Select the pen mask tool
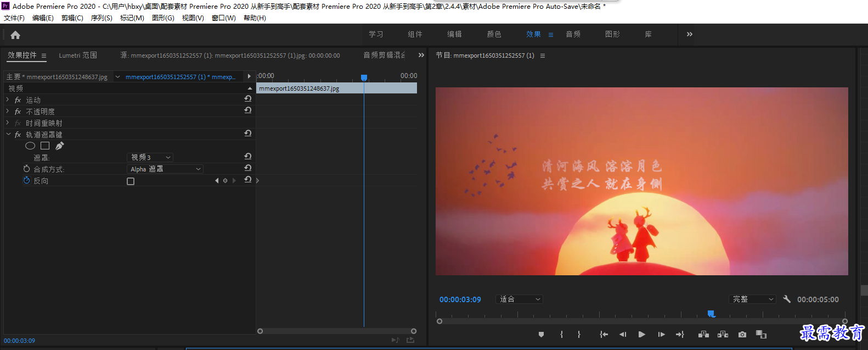The image size is (868, 350). (x=60, y=146)
